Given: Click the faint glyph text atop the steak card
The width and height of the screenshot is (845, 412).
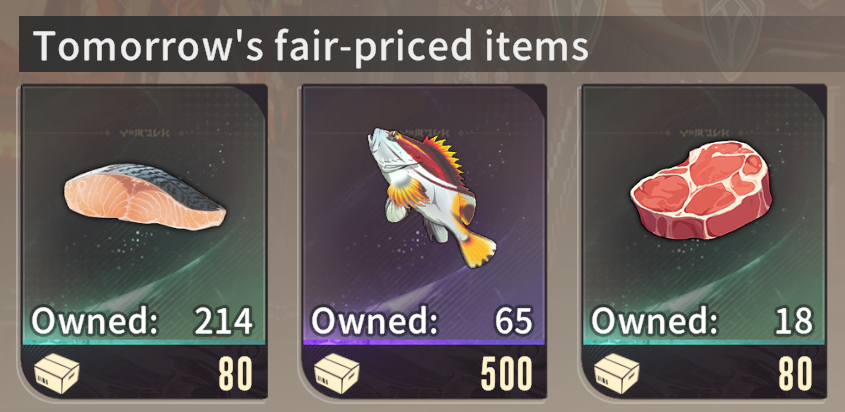Looking at the screenshot, I should [704, 132].
